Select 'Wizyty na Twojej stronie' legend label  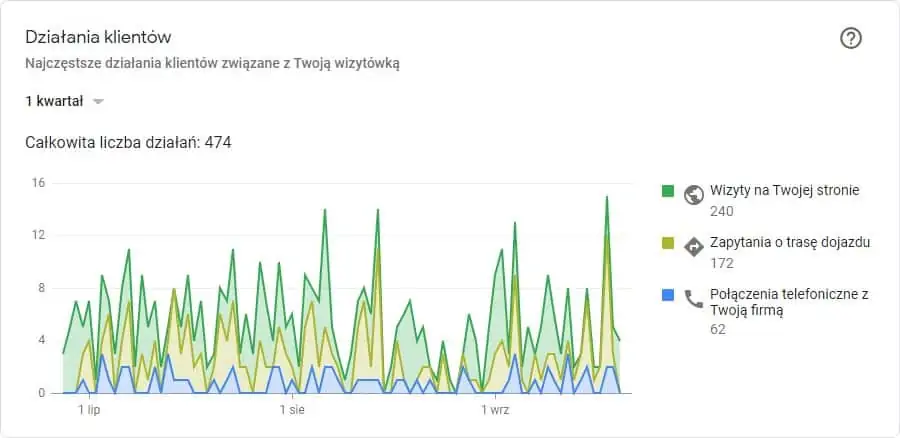(x=785, y=190)
